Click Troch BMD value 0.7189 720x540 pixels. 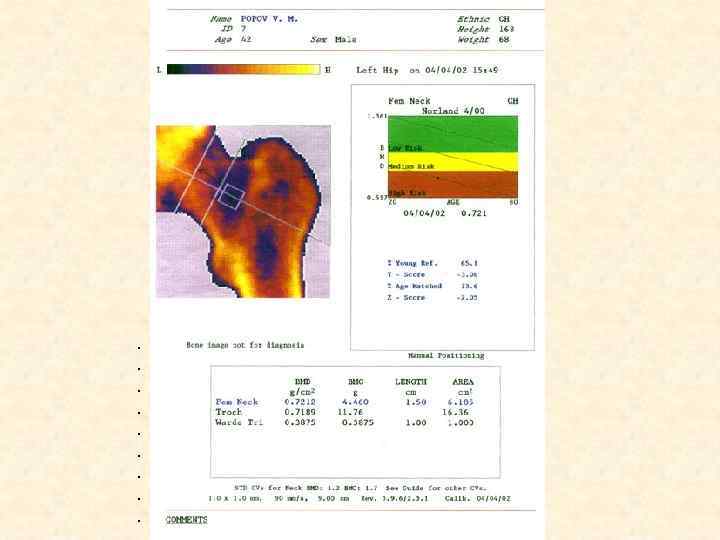coord(300,412)
